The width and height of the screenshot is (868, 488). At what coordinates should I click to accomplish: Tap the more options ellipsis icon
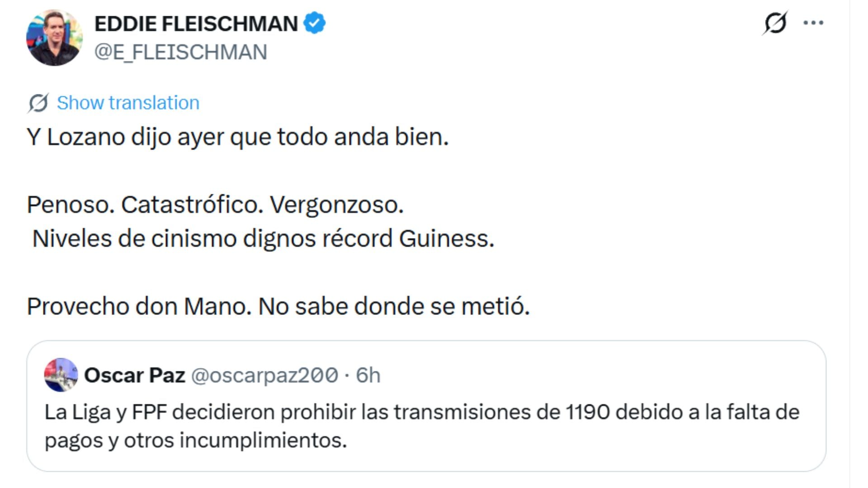(x=814, y=22)
